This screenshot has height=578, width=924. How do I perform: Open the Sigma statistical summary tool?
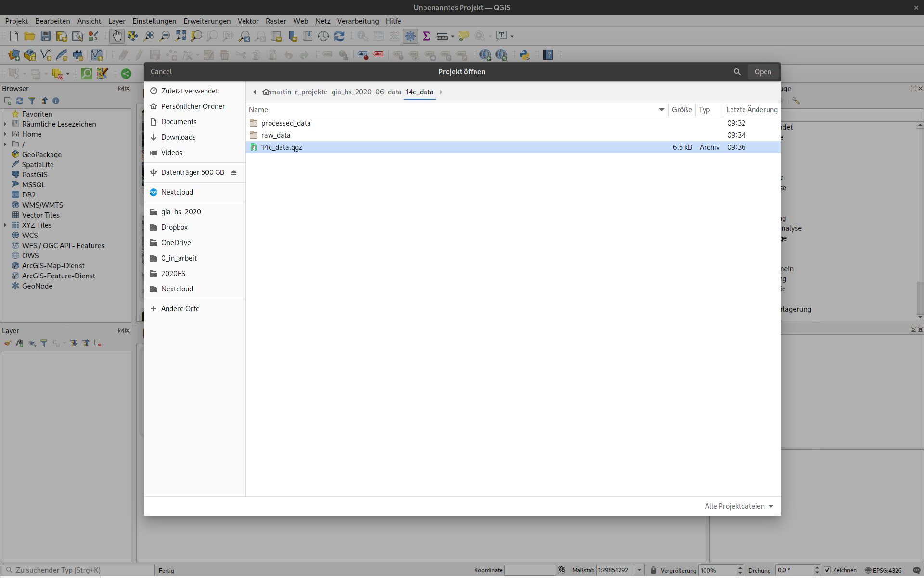point(426,36)
